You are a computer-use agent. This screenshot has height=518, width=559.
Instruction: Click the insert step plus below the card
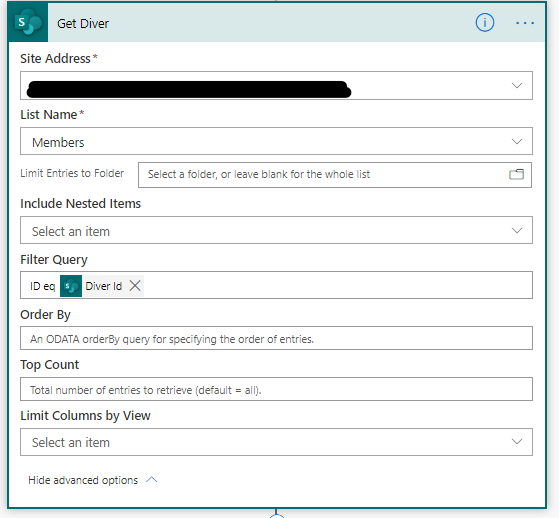coord(277,516)
